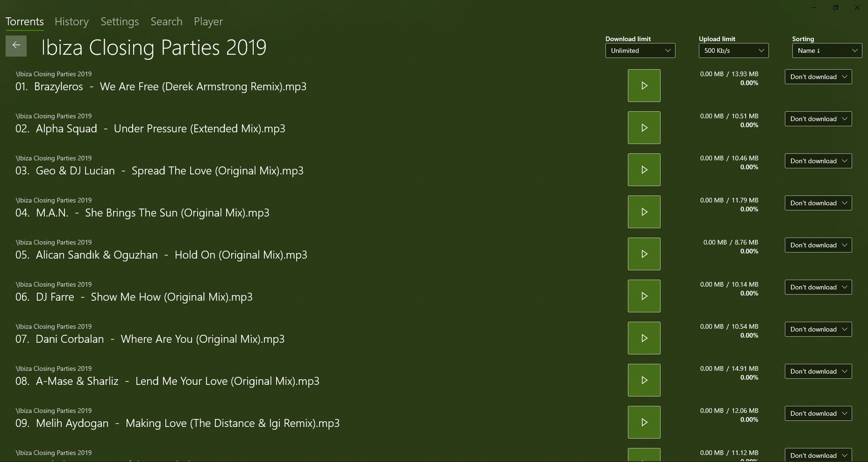Change download priority for track 09 Melih Aydogan

pos(818,413)
